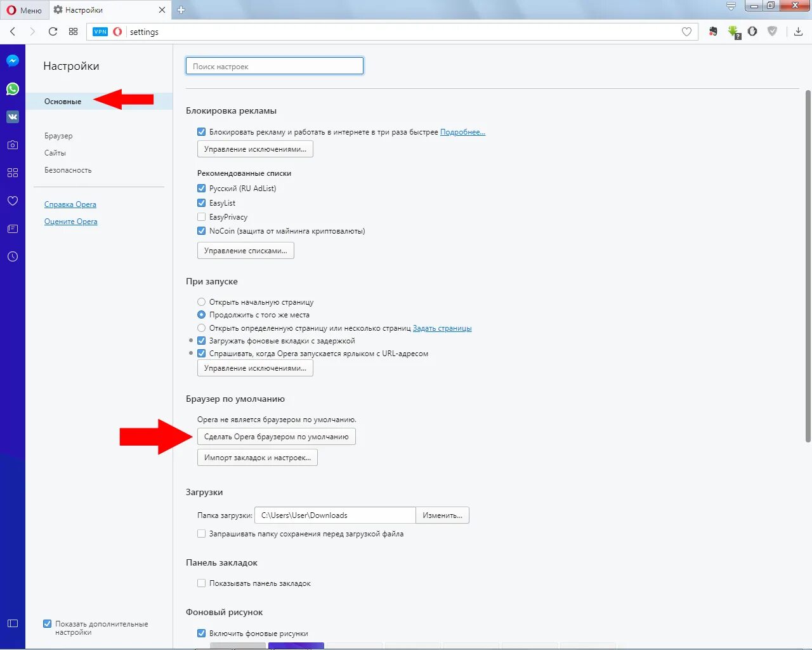
Task: Enable Запрашивать папку сохранения checkbox
Action: click(201, 534)
